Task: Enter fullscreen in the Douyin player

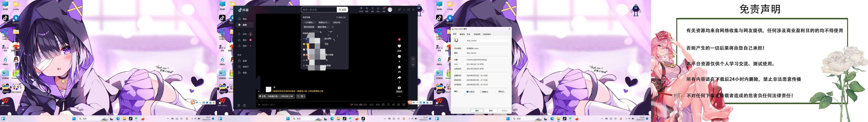Action: click(404, 105)
